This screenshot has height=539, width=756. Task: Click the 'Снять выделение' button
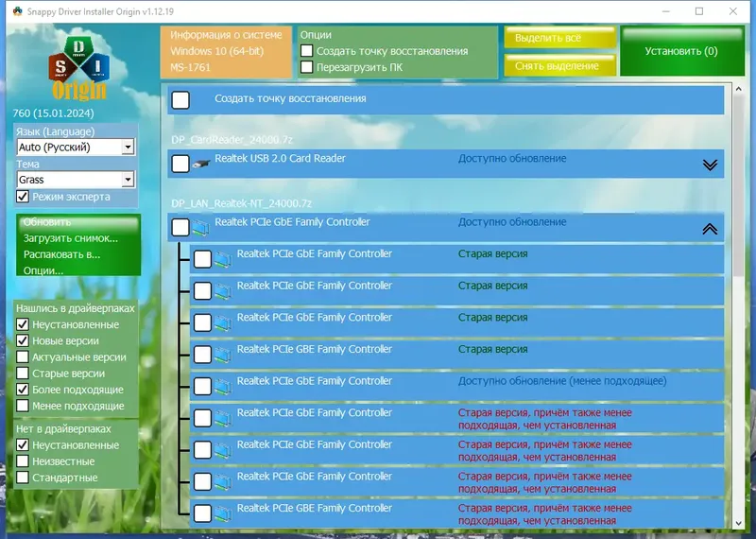click(x=559, y=65)
